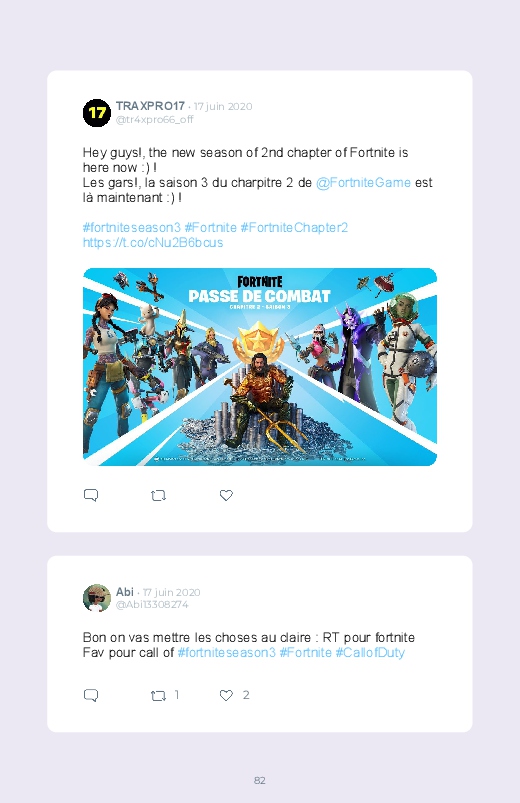Reply to Abi's tweet via comment icon
Screen dimensions: 520x803
[x=91, y=695]
